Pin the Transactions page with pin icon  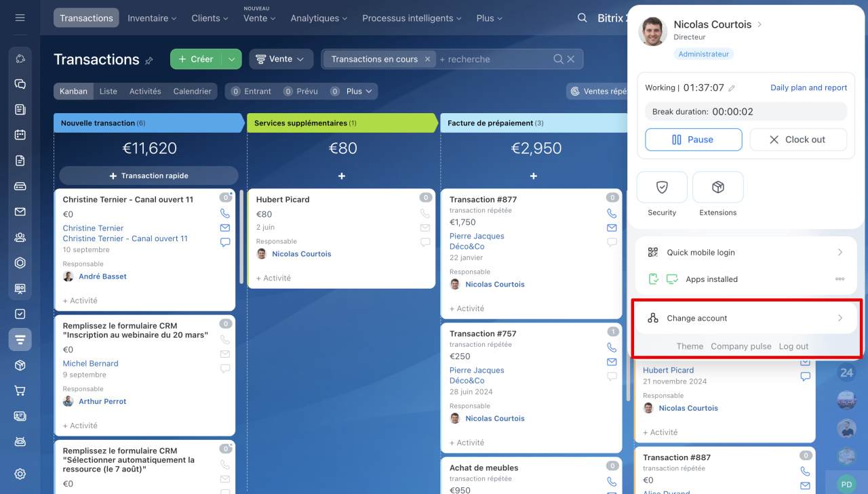(149, 60)
